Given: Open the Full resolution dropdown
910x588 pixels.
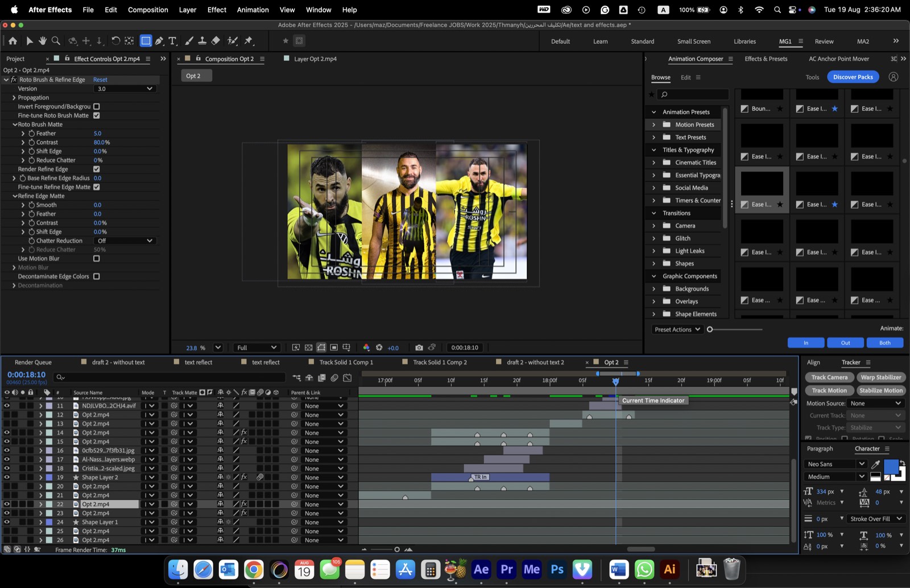Looking at the screenshot, I should 256,347.
